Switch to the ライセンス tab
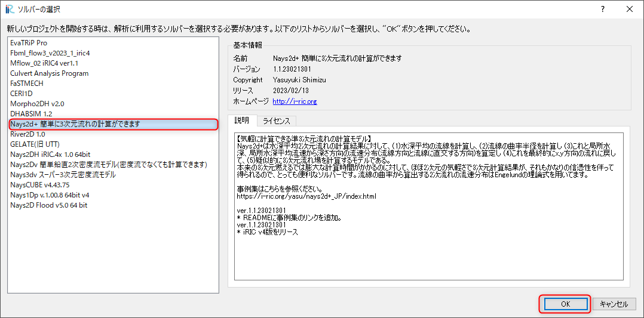This screenshot has height=318, width=644. pyautogui.click(x=277, y=121)
